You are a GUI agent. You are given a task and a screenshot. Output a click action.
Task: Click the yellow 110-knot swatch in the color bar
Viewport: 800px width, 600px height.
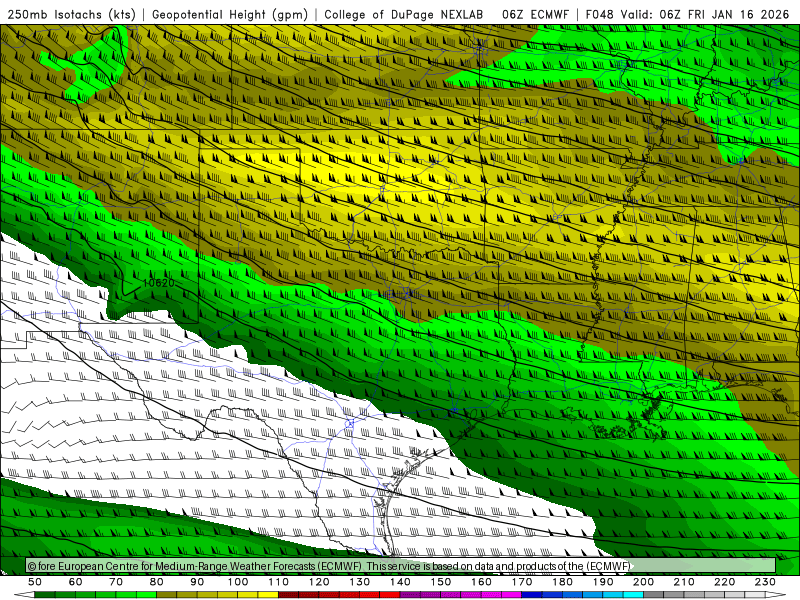(268, 595)
